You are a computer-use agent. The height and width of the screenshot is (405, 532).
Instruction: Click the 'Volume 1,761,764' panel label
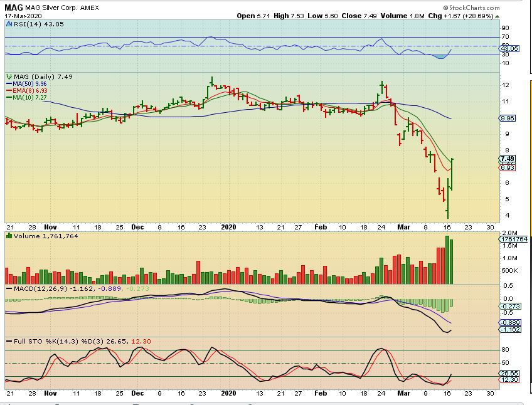click(x=46, y=236)
